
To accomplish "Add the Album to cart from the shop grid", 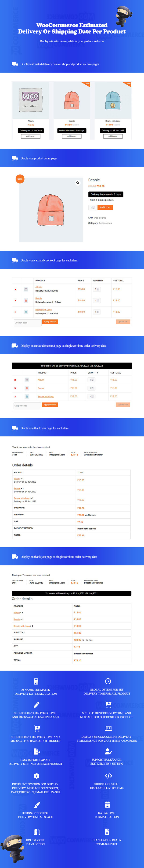I will (x=31, y=136).
